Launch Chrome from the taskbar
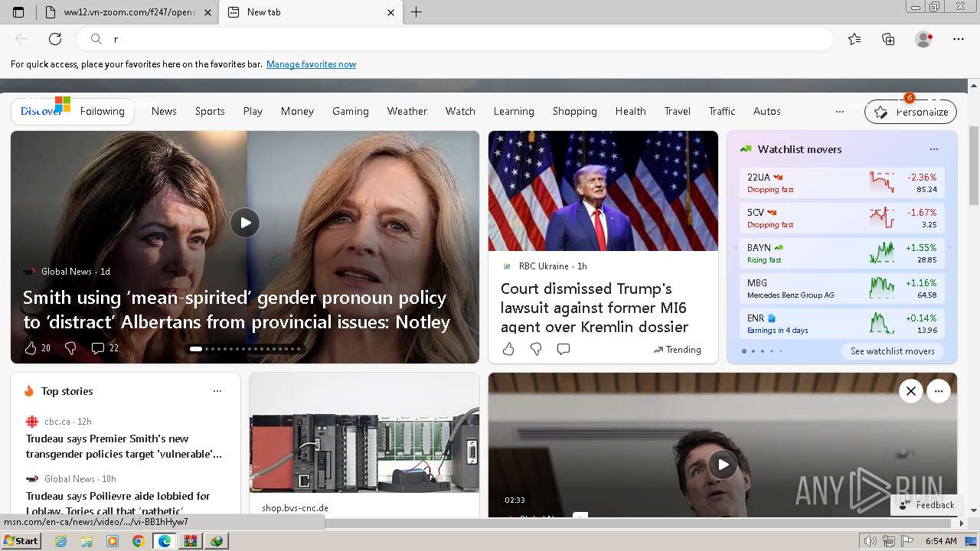The width and height of the screenshot is (980, 551). 138,541
